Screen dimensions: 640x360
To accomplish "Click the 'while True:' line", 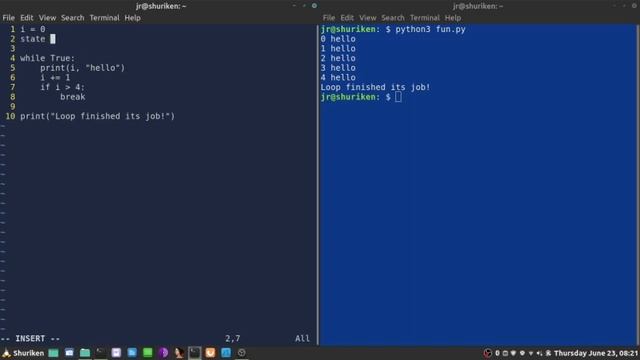I will point(48,58).
